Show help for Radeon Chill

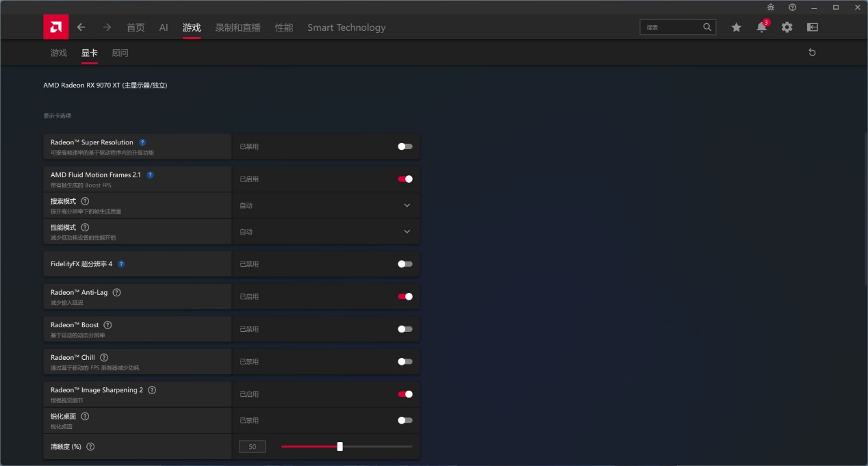[104, 357]
